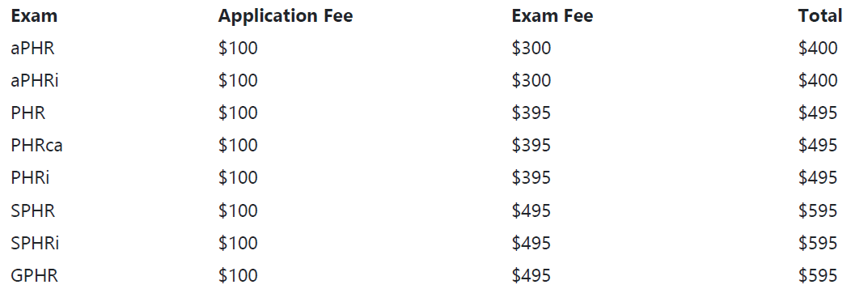Click the Application Fee column header

pyautogui.click(x=285, y=16)
